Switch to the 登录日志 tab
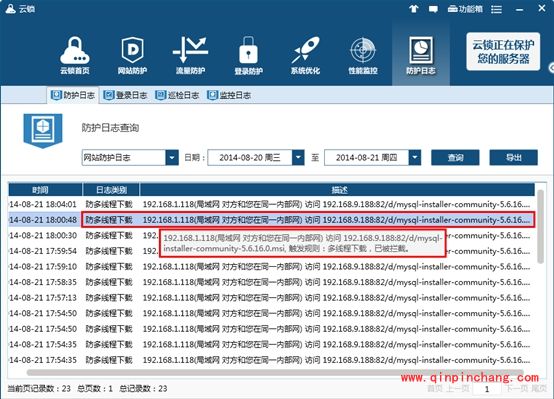 (x=125, y=95)
